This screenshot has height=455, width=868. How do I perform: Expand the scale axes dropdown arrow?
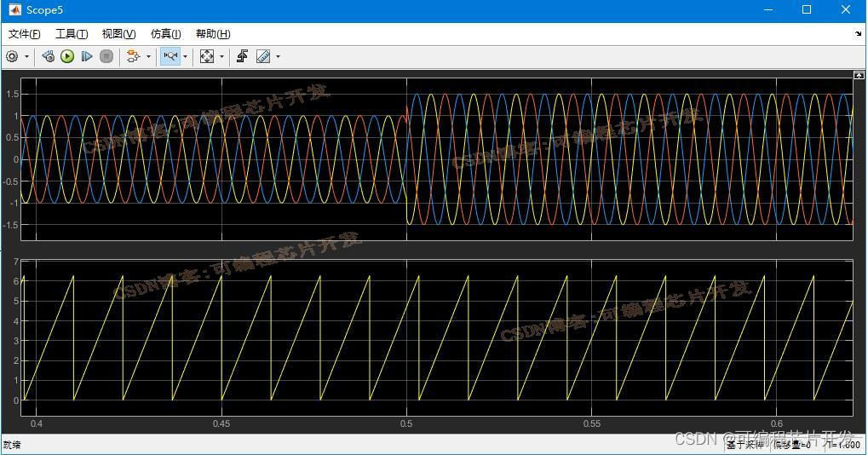click(x=221, y=57)
